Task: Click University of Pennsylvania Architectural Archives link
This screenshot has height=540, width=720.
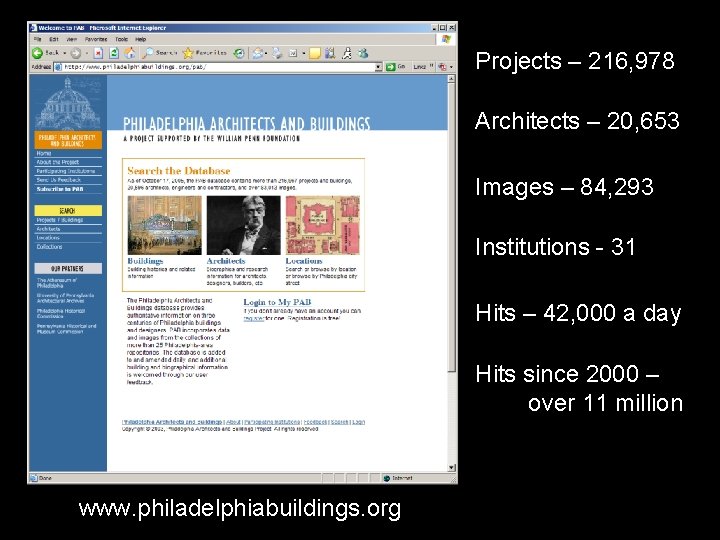Action: point(65,298)
